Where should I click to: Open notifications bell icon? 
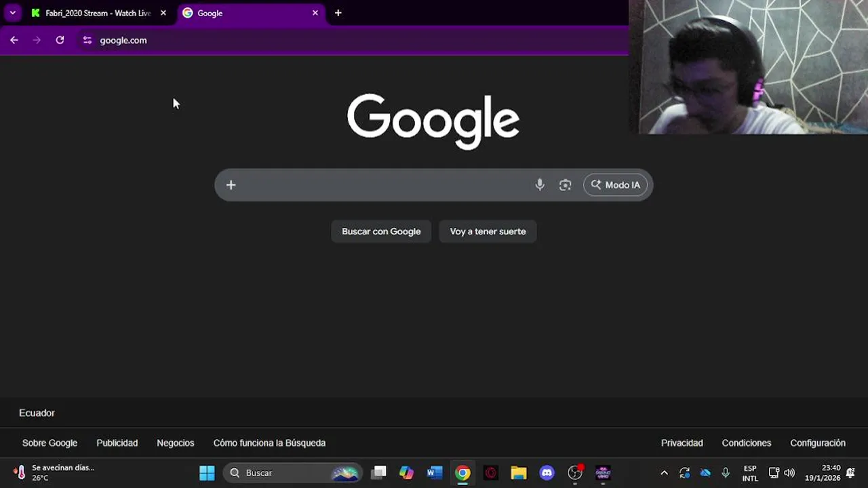coord(850,473)
